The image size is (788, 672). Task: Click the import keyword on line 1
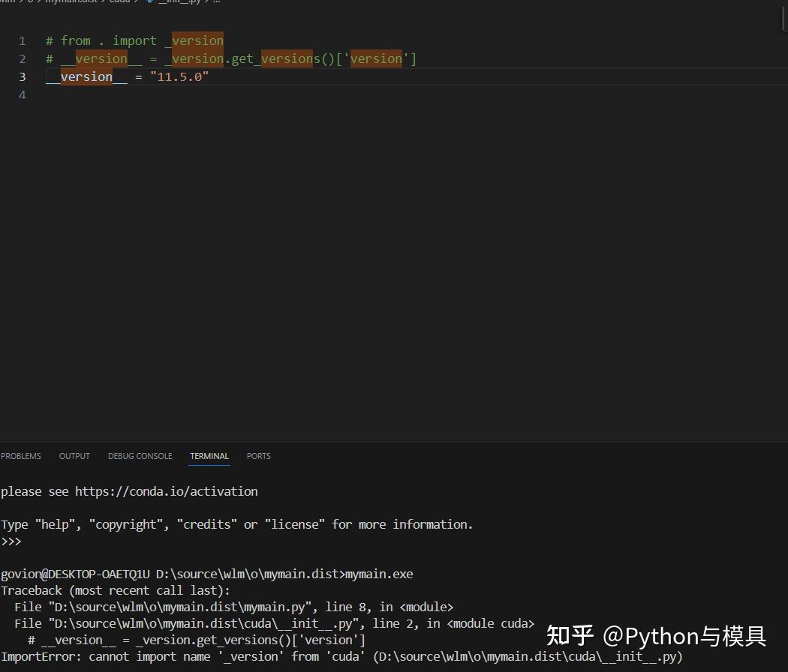134,40
